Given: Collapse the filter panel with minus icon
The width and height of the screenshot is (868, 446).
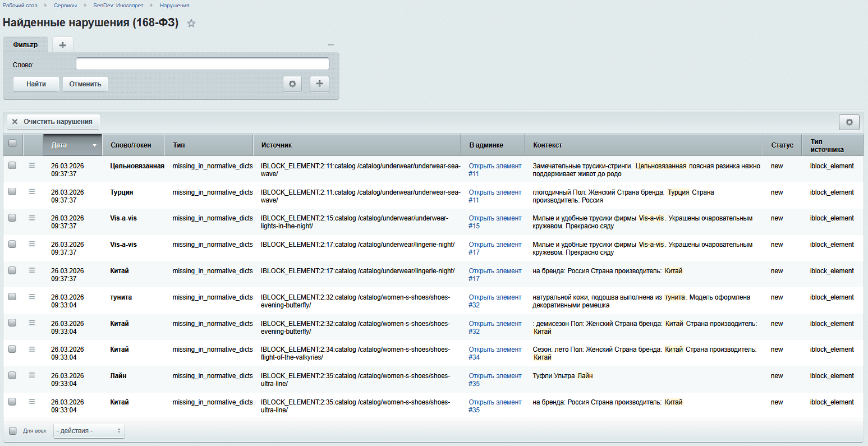Looking at the screenshot, I should tap(331, 45).
